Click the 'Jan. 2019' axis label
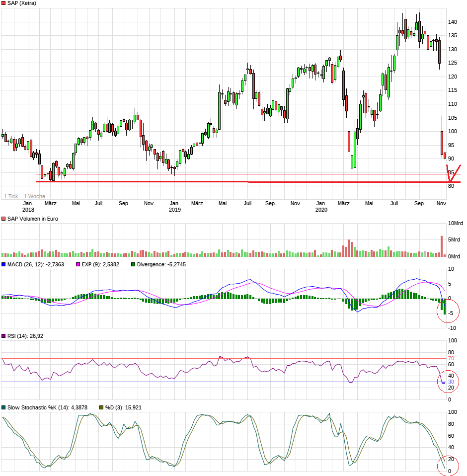The height and width of the screenshot is (476, 467). (x=175, y=206)
